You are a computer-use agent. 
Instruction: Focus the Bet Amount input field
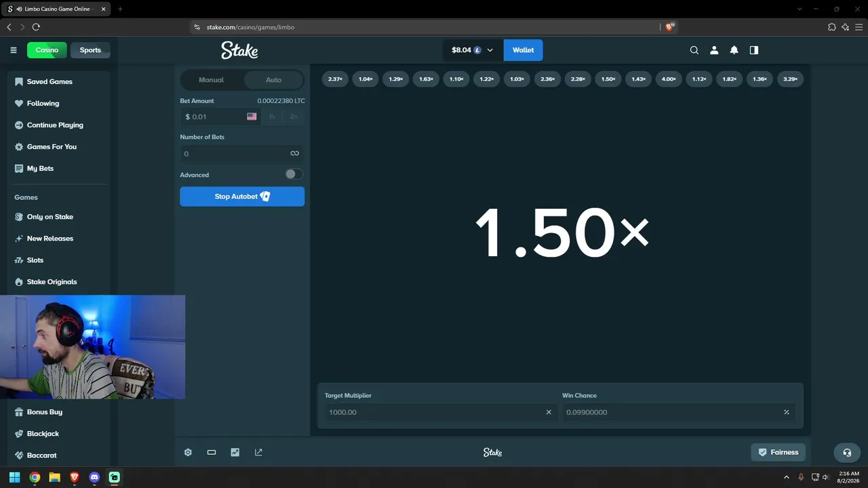pos(221,117)
